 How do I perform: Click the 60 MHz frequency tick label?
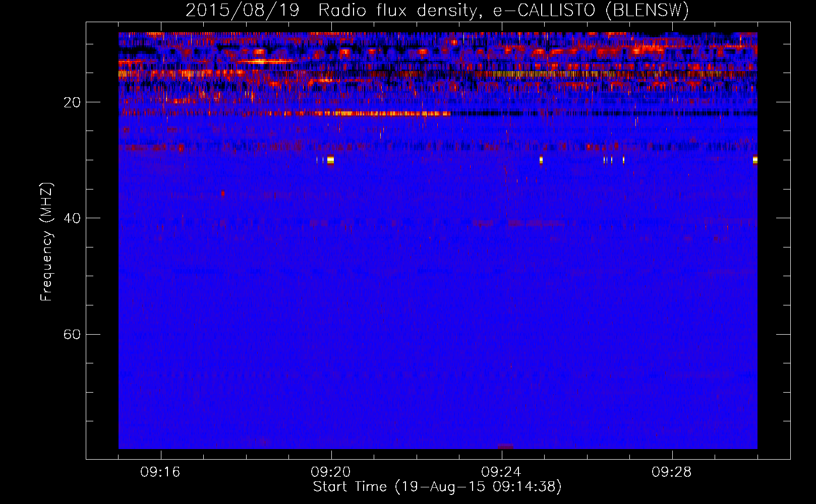click(72, 334)
